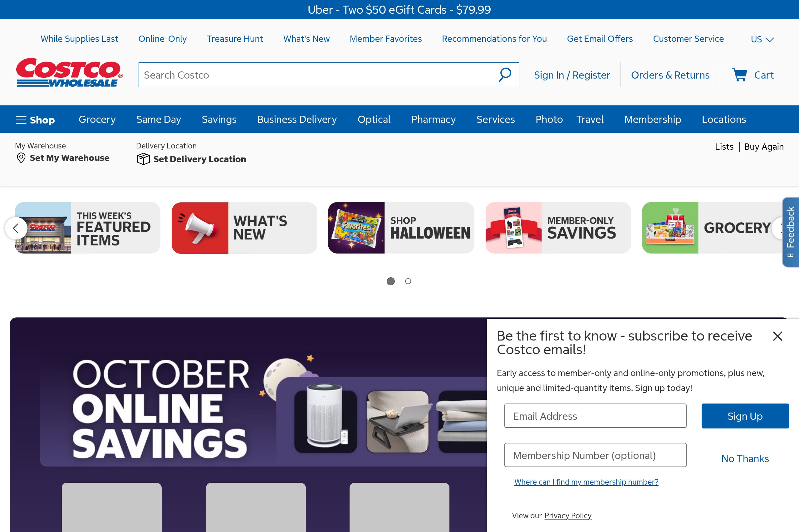Select first carousel page dot
799x532 pixels.
tap(390, 281)
